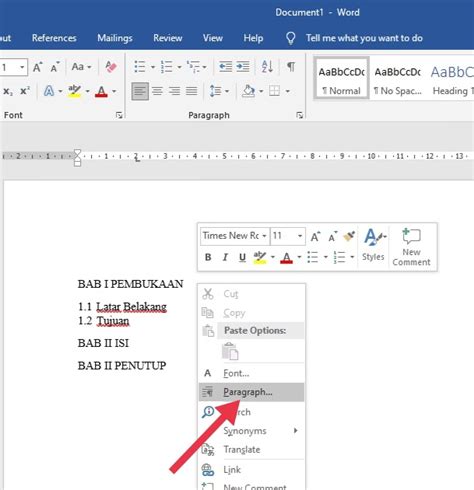Expand the ribbon Font Color dropdown arrow
The width and height of the screenshot is (474, 490).
(x=114, y=91)
